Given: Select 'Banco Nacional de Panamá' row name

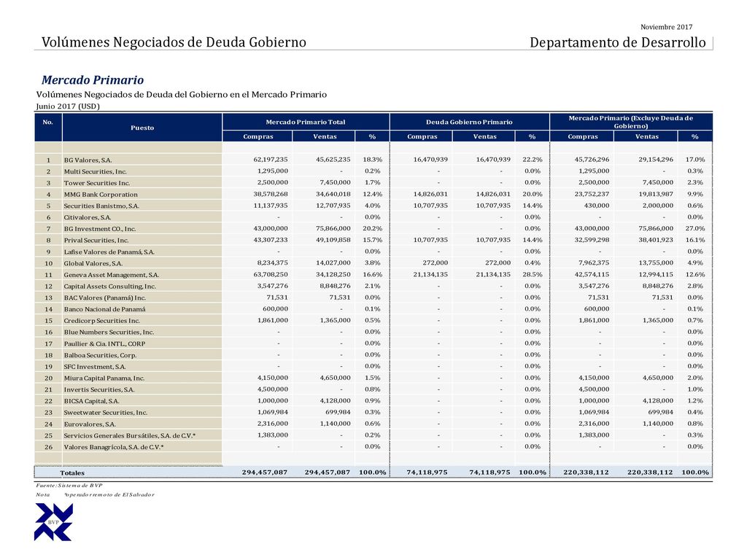Looking at the screenshot, I should pyautogui.click(x=105, y=309).
